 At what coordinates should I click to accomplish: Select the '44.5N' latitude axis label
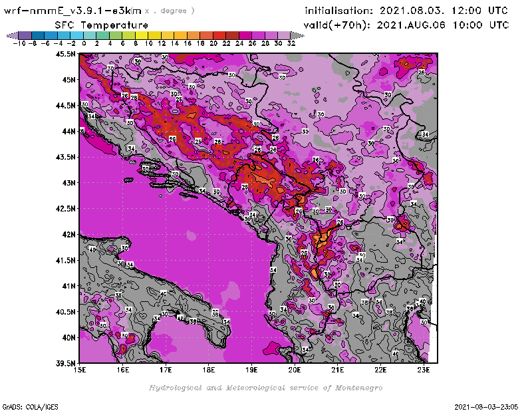(x=65, y=106)
